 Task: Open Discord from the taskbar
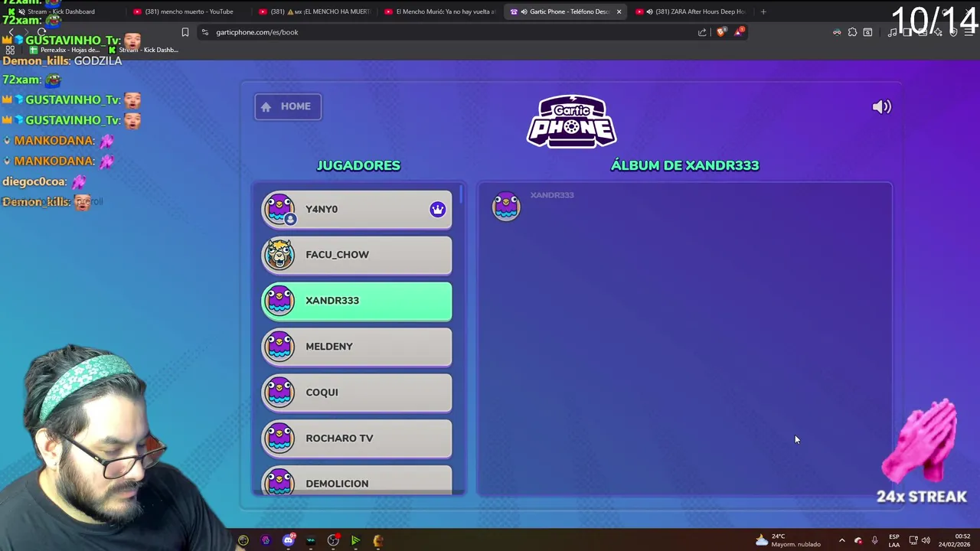click(x=289, y=540)
